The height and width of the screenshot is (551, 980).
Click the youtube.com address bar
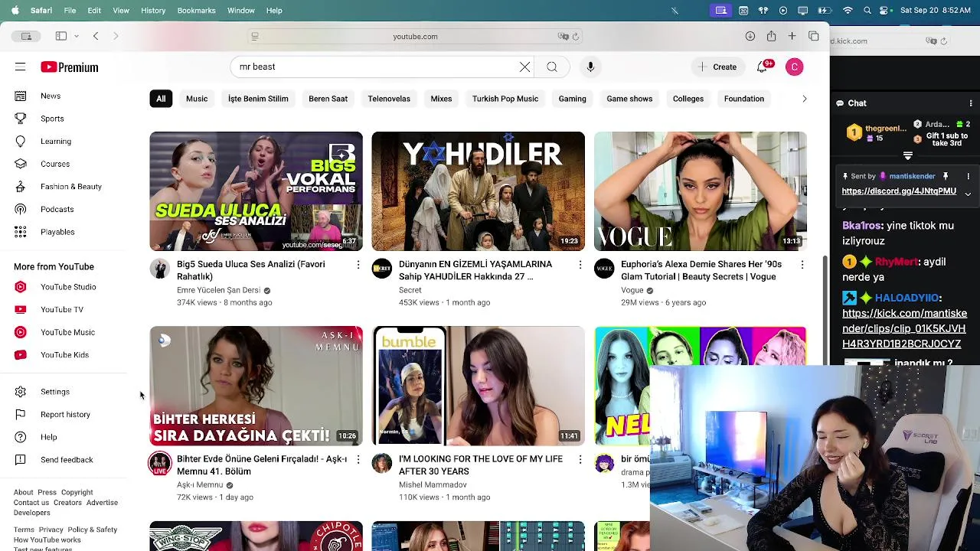point(415,36)
